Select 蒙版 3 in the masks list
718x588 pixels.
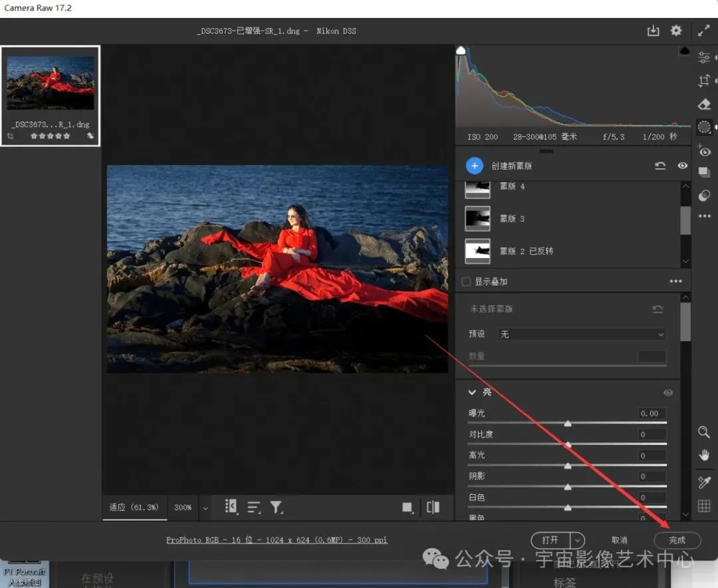coord(512,218)
